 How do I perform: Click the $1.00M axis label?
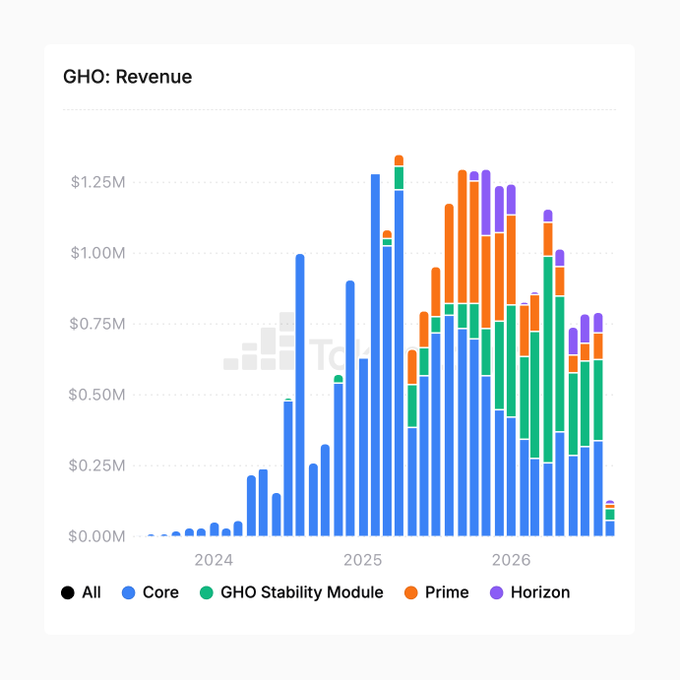click(98, 253)
